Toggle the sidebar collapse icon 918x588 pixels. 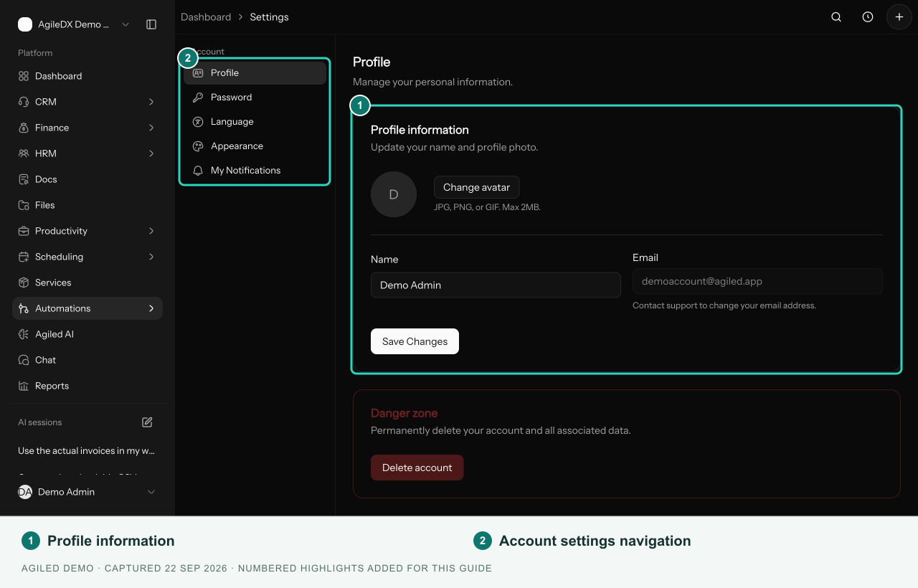click(x=151, y=24)
